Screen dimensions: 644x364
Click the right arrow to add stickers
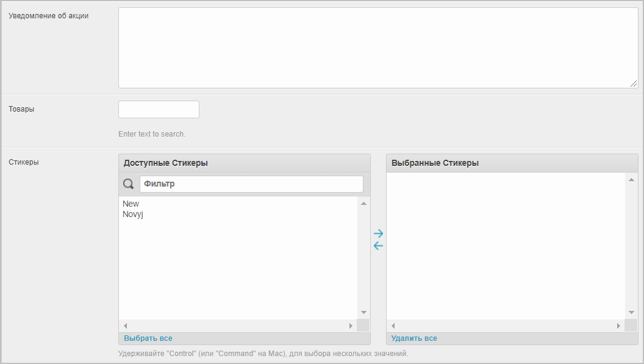378,234
